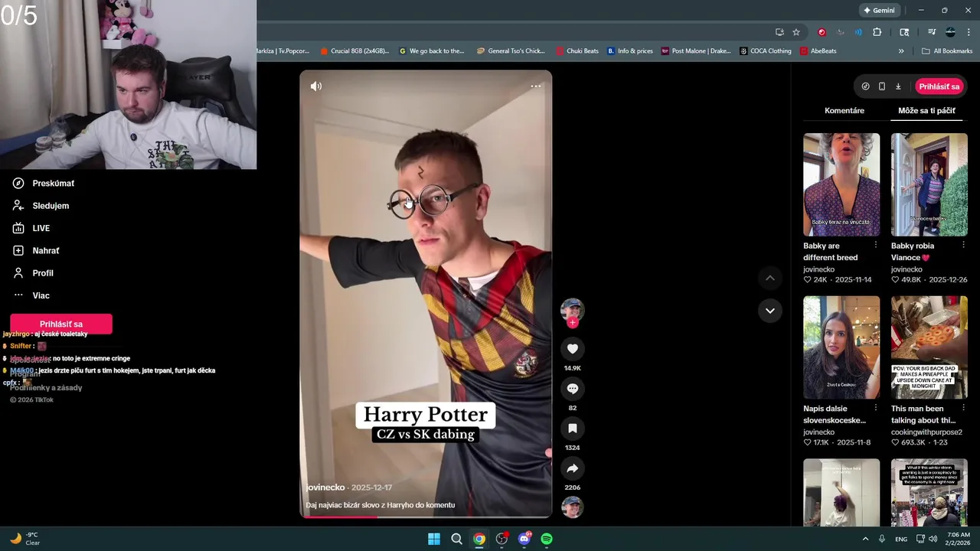Viewport: 980px width, 551px height.
Task: Save the video with the bookmark icon
Action: [572, 429]
